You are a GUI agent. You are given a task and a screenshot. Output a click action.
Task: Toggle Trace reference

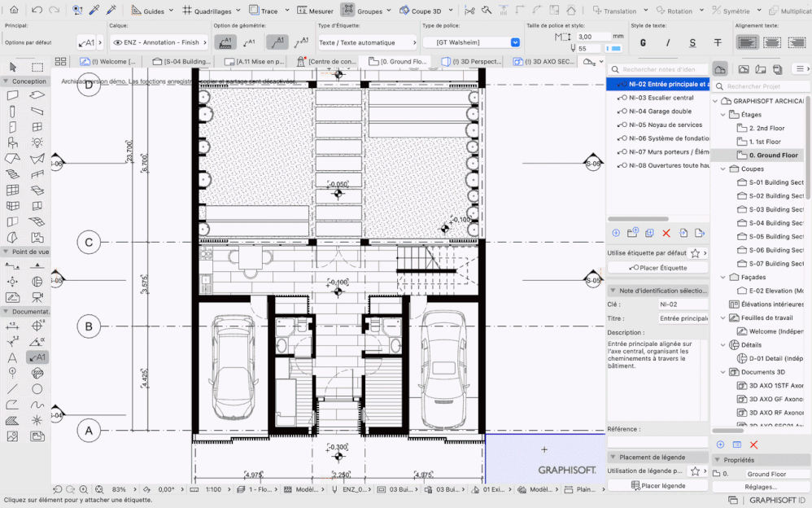264,11
